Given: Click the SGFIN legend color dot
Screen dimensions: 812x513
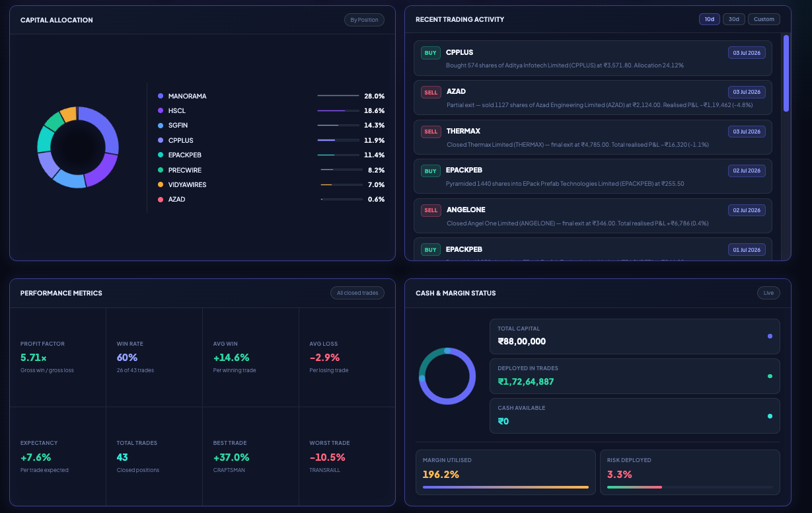Looking at the screenshot, I should tap(161, 125).
